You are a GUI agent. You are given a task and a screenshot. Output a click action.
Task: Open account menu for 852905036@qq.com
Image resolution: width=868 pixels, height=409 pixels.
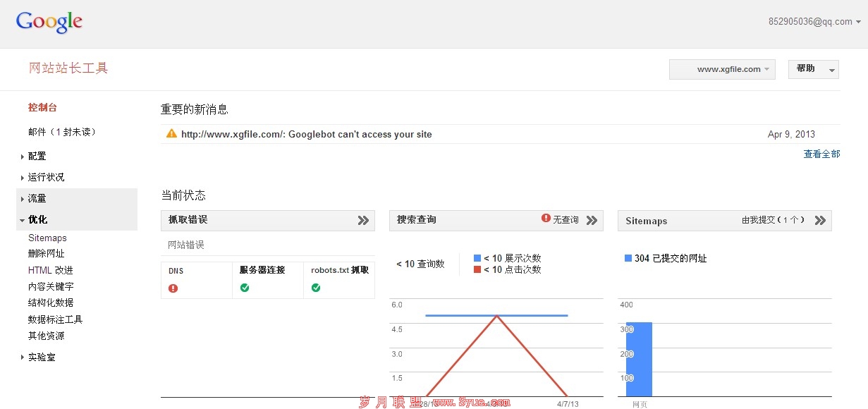pos(814,22)
